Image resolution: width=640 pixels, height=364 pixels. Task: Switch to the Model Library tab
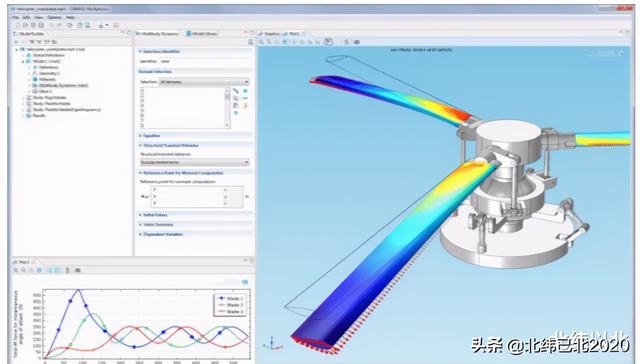coord(202,34)
